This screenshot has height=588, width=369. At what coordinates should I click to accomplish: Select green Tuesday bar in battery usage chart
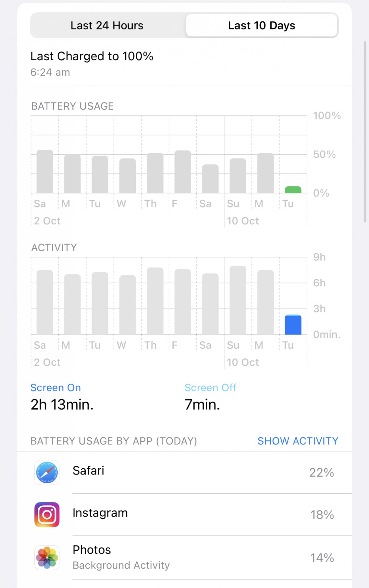293,190
